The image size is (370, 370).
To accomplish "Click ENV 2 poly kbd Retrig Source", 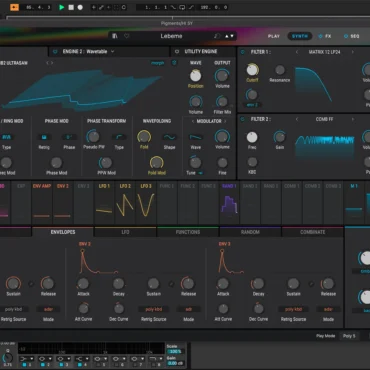I will click(154, 309).
